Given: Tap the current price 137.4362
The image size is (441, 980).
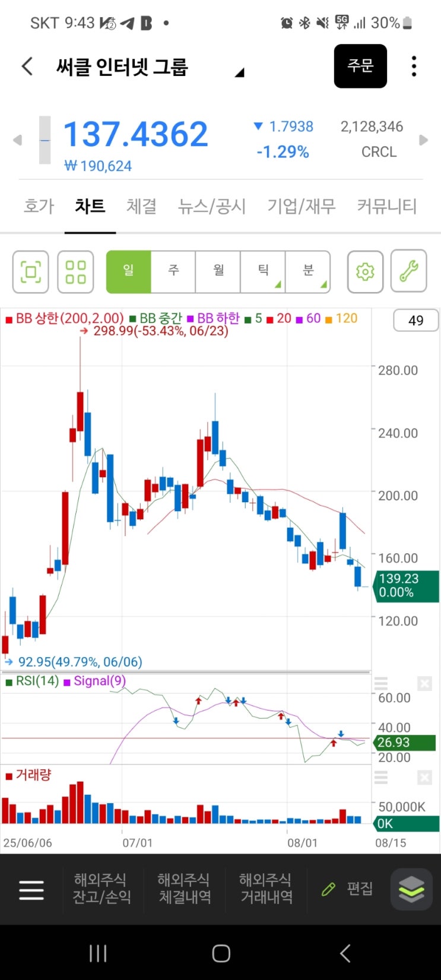Looking at the screenshot, I should coord(135,134).
